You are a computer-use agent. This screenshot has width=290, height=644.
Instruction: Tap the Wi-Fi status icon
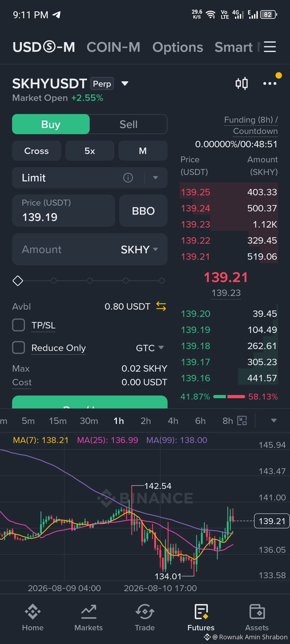point(211,14)
